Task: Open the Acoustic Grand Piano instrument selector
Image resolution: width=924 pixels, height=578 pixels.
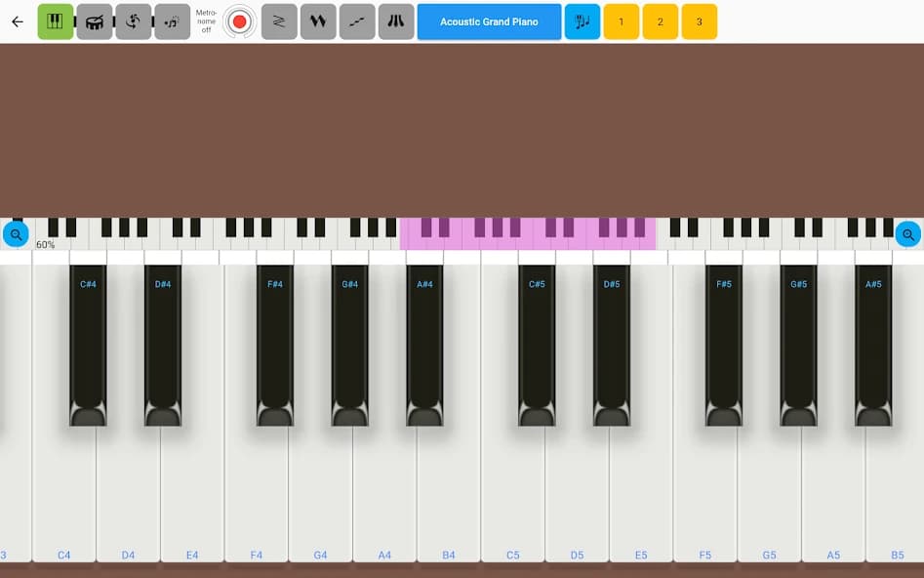Action: (x=489, y=21)
